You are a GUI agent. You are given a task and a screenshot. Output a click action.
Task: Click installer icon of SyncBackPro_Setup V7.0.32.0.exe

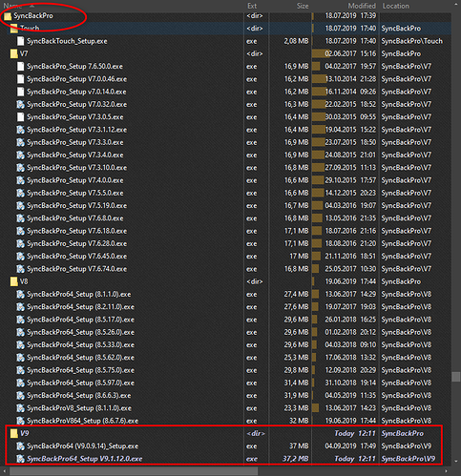(x=21, y=104)
